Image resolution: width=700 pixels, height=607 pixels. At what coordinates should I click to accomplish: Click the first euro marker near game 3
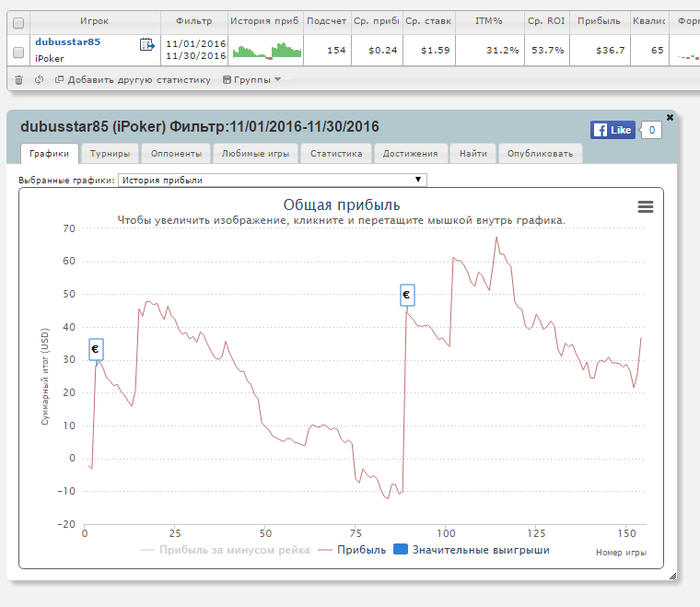(x=96, y=349)
